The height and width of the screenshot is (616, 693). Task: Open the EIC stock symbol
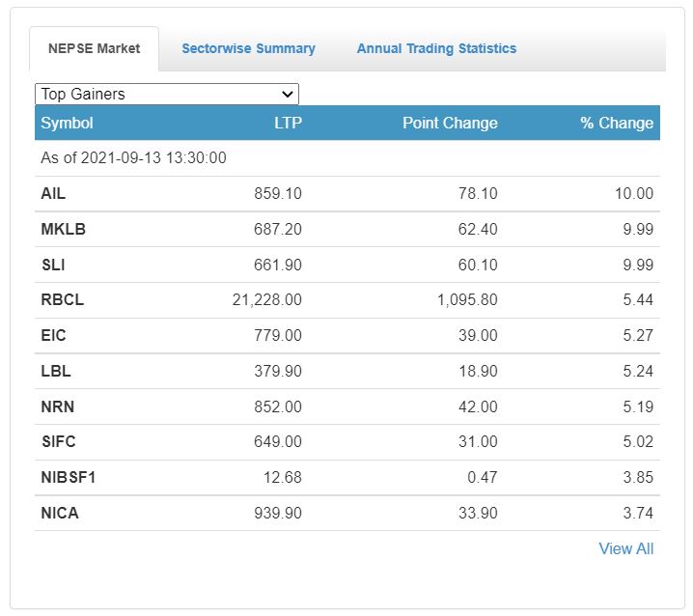tap(53, 335)
